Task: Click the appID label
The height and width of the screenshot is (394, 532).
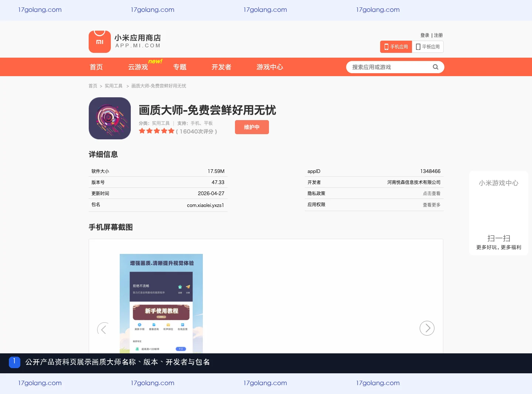Action: point(314,171)
